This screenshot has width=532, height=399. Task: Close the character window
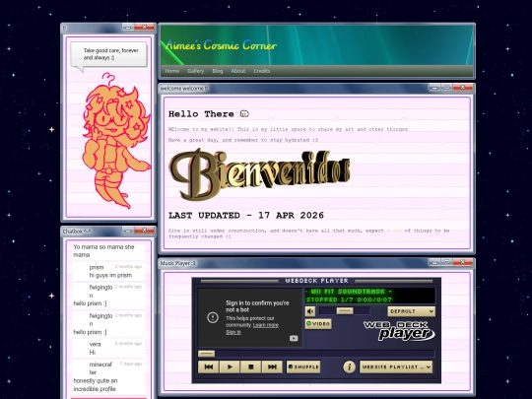144,27
